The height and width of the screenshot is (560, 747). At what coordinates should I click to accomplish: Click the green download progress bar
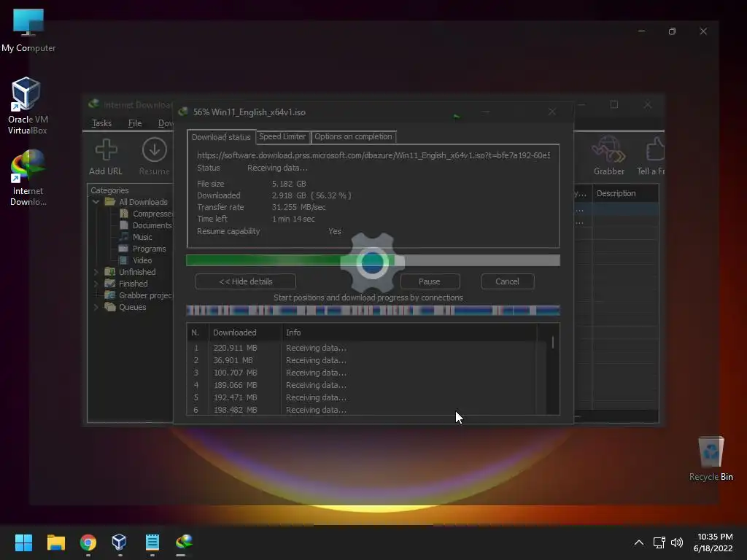click(x=373, y=260)
